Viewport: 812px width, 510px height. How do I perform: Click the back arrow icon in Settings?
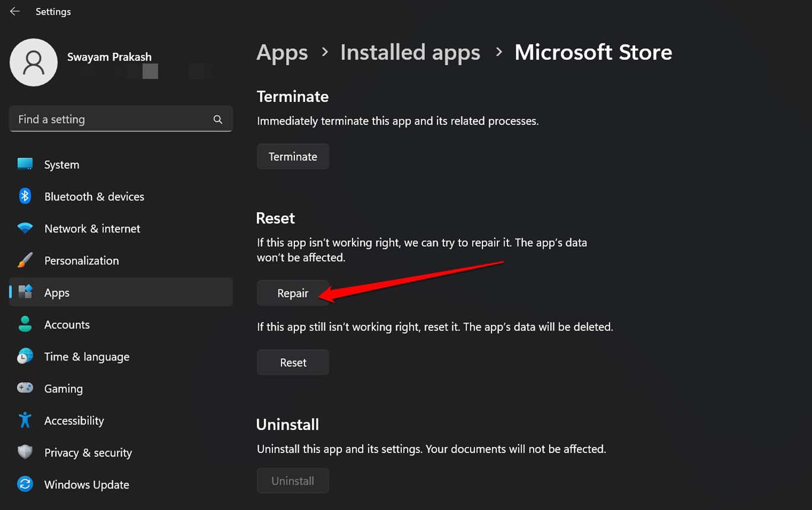pyautogui.click(x=15, y=11)
